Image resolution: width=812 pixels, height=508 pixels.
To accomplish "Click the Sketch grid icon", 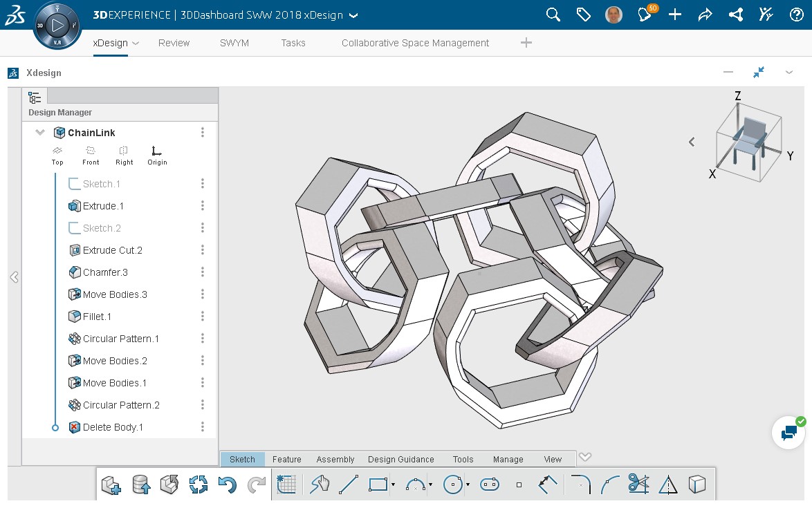I will pyautogui.click(x=286, y=485).
